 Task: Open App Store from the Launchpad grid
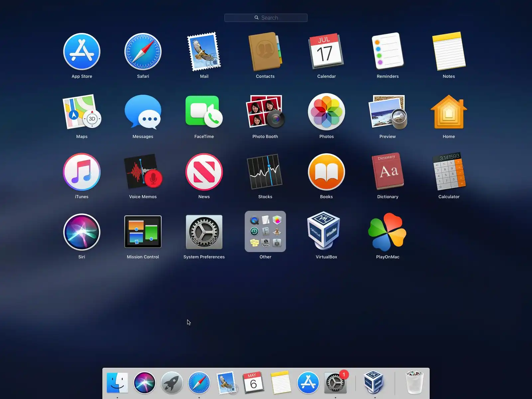coord(82,52)
